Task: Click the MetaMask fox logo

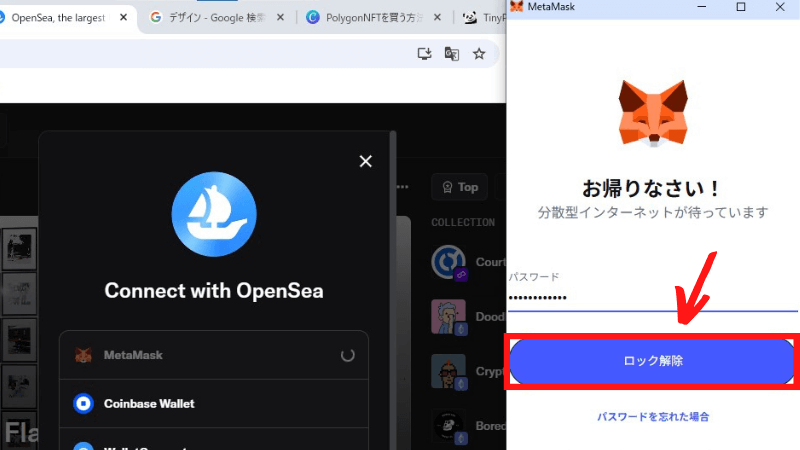Action: 653,113
